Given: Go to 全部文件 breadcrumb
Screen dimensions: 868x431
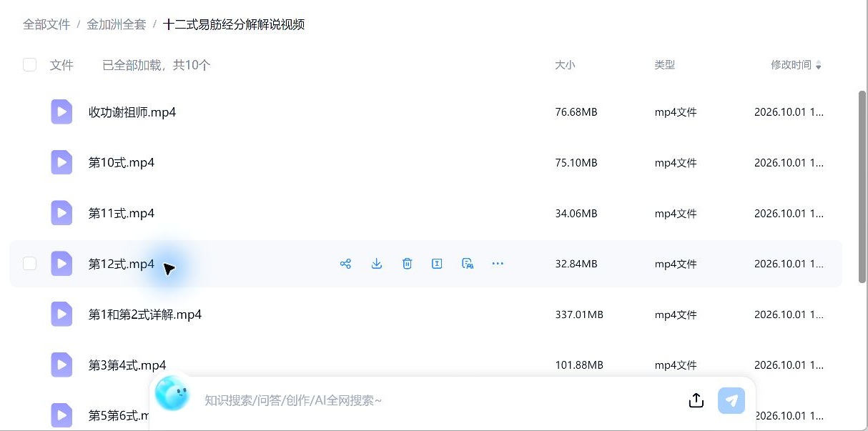Looking at the screenshot, I should [x=46, y=24].
